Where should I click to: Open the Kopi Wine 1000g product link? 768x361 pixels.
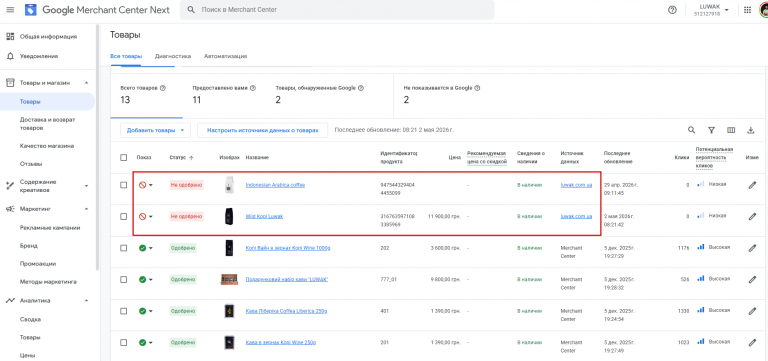pos(288,248)
